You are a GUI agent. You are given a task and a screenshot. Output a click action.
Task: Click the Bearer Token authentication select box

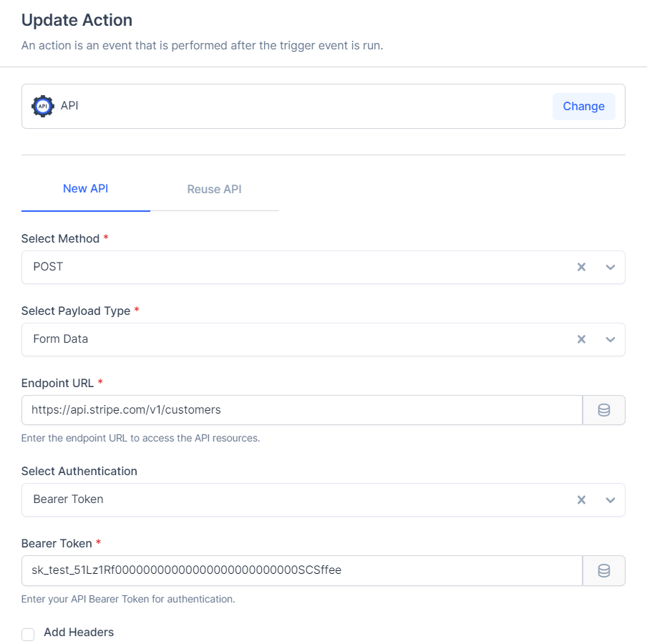coord(286,499)
